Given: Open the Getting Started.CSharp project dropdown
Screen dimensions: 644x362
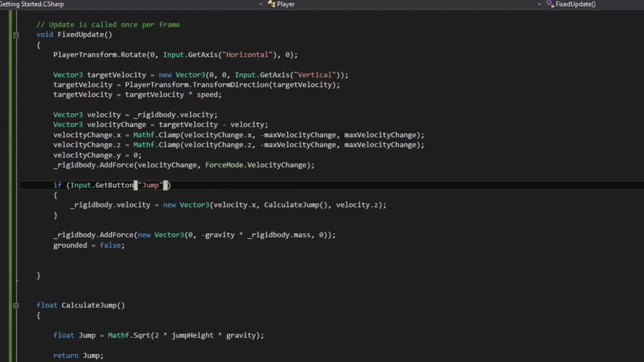Looking at the screenshot, I should 260,4.
